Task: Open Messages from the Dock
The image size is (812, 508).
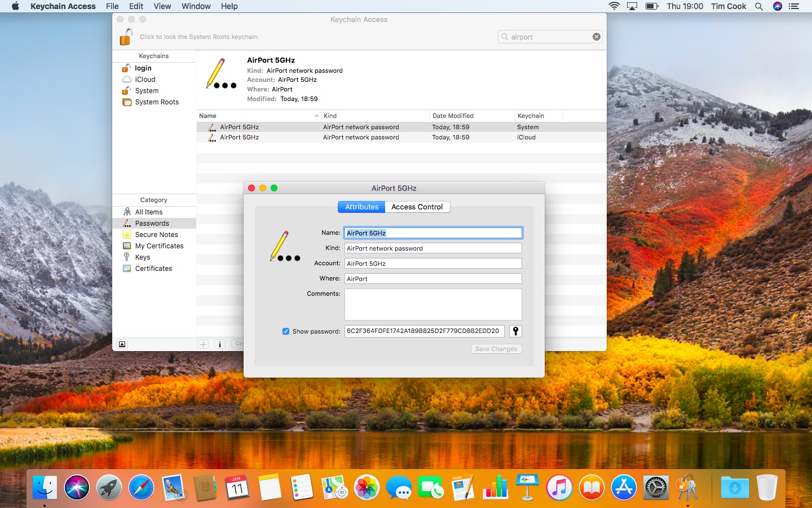Action: click(x=399, y=487)
